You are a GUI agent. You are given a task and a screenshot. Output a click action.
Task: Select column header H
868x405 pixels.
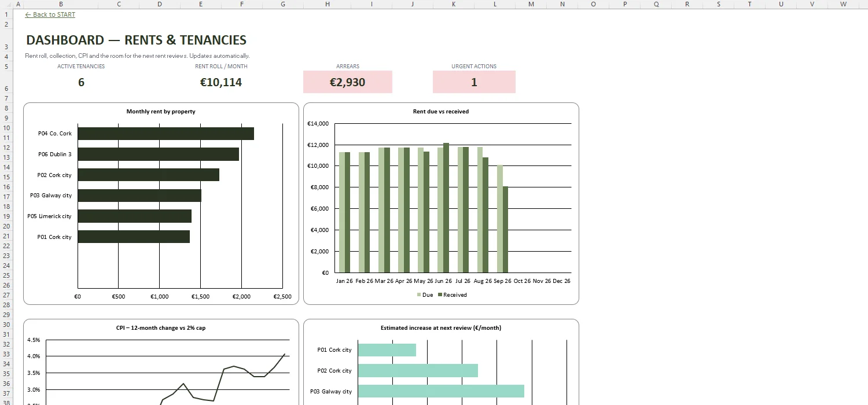click(x=328, y=4)
